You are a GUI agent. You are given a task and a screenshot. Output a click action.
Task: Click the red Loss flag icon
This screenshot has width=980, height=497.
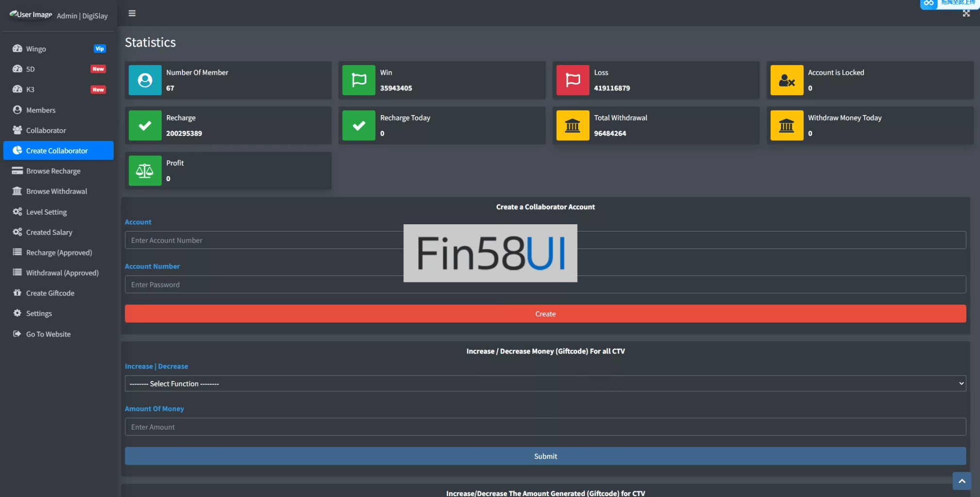[x=573, y=80]
